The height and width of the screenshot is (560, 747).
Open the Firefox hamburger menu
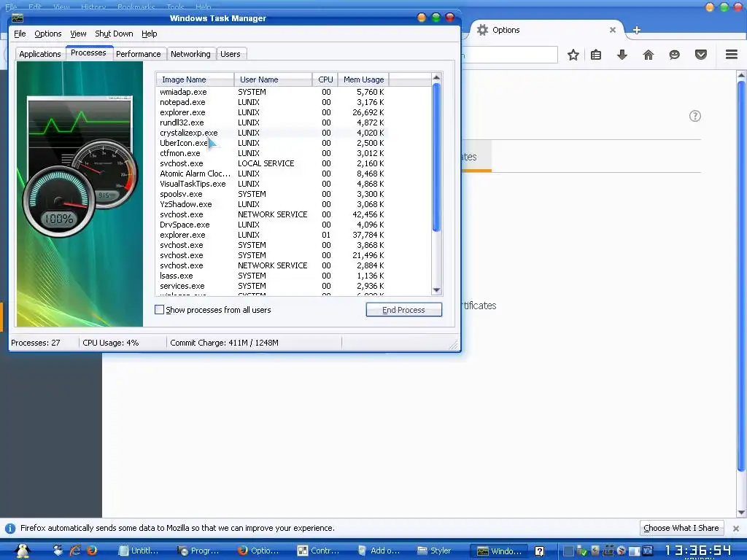(732, 55)
